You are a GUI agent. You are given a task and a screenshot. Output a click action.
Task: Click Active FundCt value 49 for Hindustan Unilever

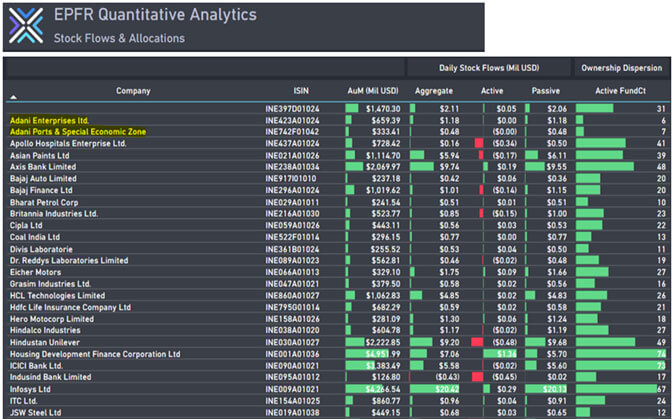[661, 342]
